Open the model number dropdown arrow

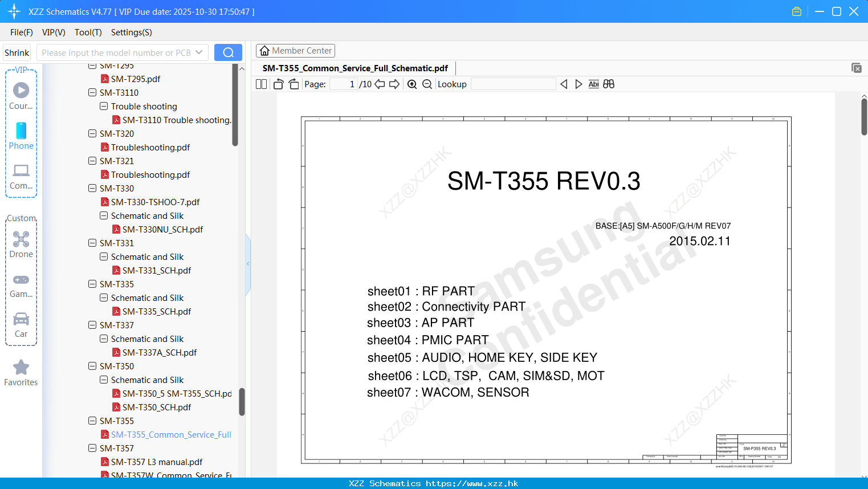pos(199,52)
